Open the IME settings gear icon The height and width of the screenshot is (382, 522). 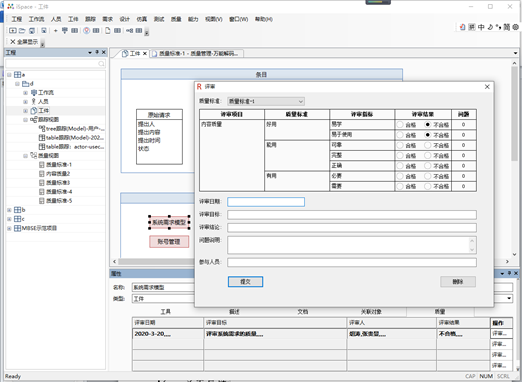point(515,27)
